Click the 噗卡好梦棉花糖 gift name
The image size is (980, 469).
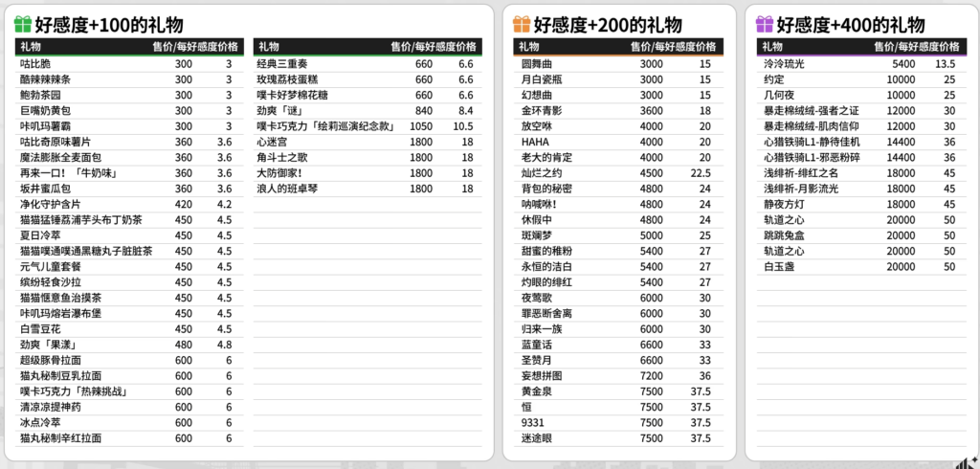click(293, 95)
